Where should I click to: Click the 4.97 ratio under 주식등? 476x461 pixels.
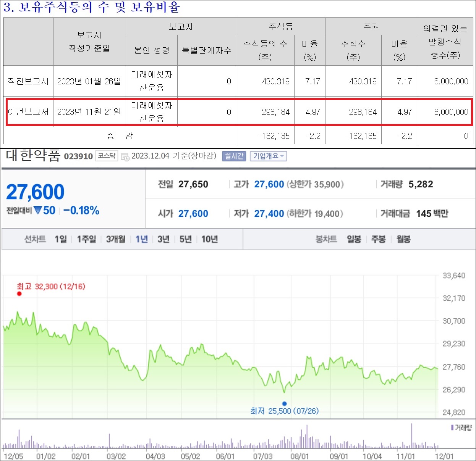313,112
